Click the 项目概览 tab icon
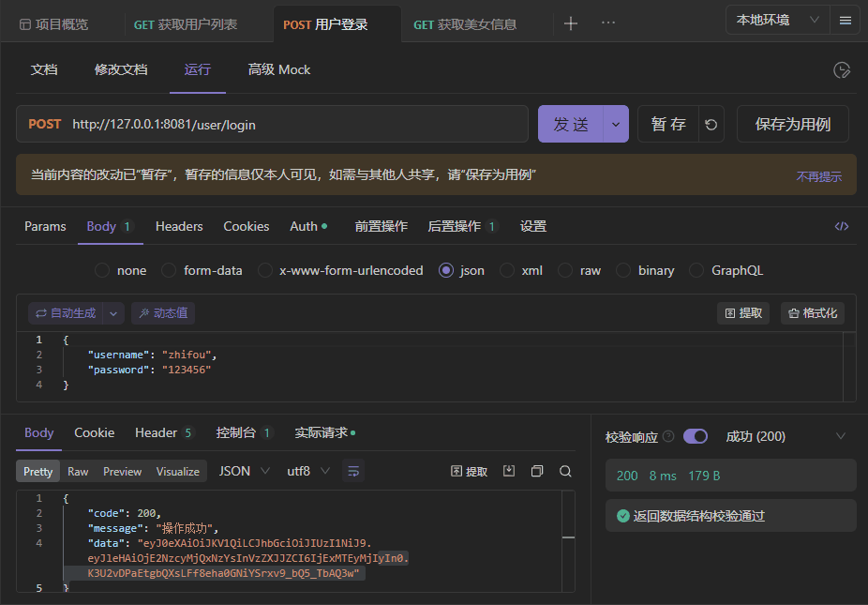This screenshot has height=605, width=868. point(25,24)
